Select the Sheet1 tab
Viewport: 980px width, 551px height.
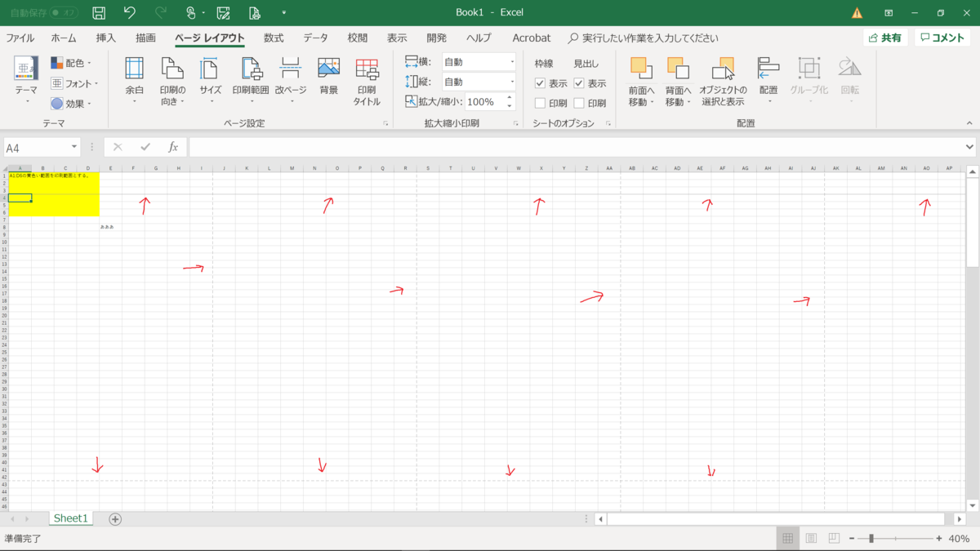[71, 518]
